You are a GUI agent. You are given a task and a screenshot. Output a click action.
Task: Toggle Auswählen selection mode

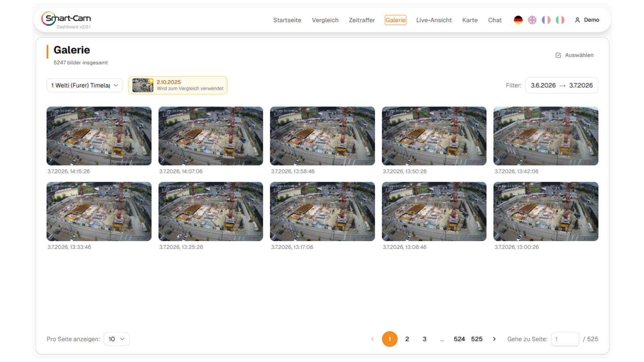[x=575, y=55]
